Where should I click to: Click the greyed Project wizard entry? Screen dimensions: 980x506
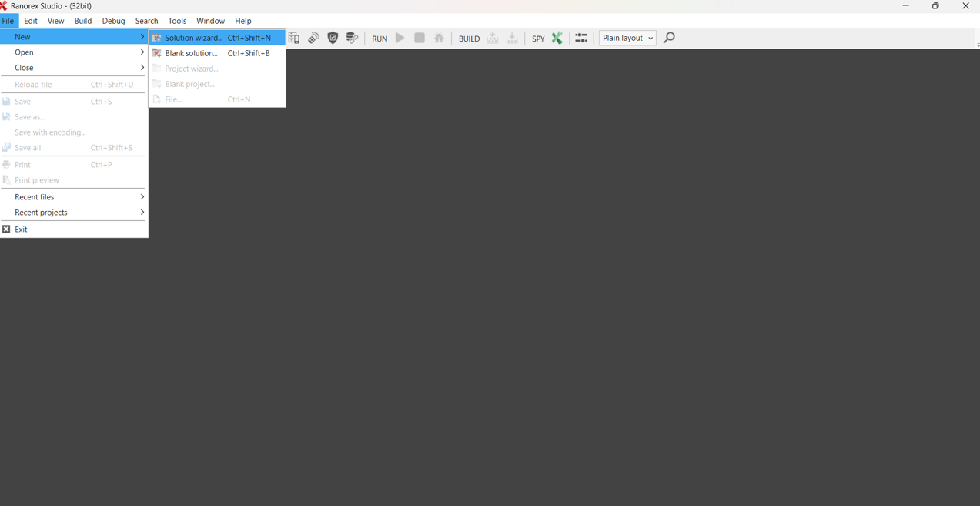point(217,69)
